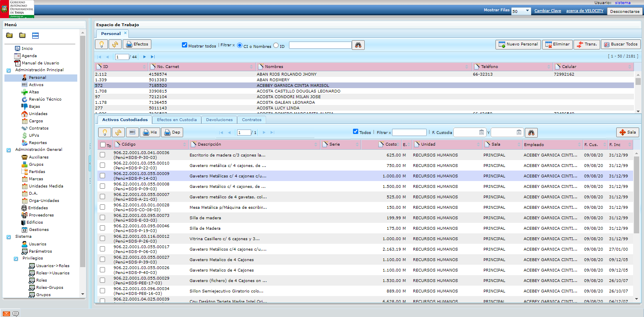The height and width of the screenshot is (317, 644).
Task: Click the Eliminar button
Action: click(557, 44)
